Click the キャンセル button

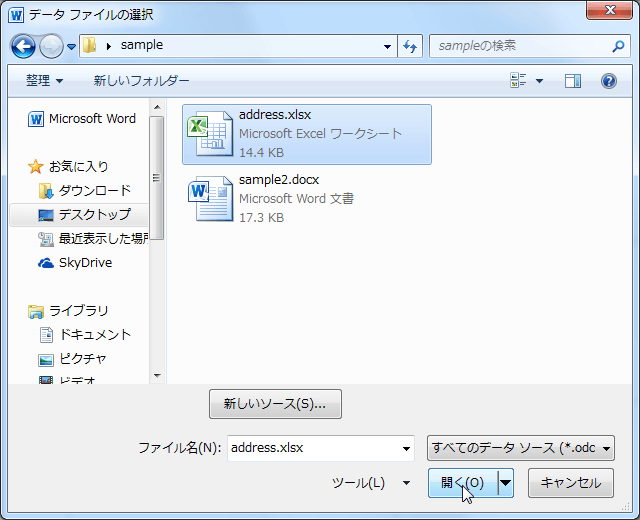click(x=571, y=483)
